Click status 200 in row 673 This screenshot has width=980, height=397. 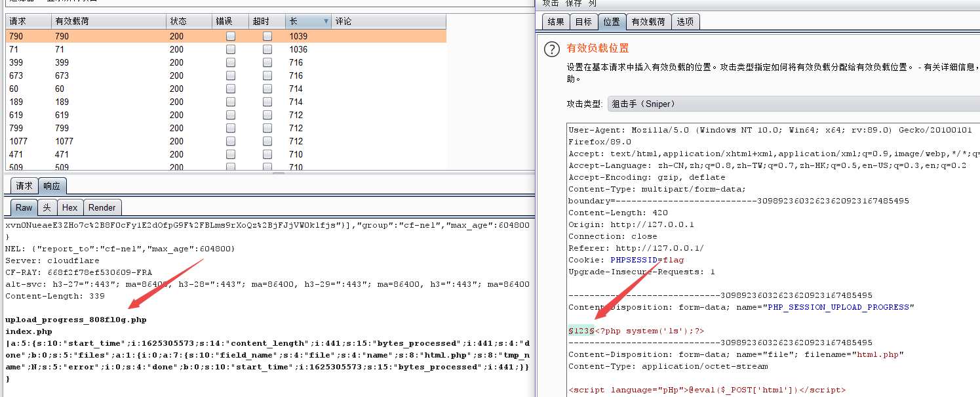(x=177, y=75)
